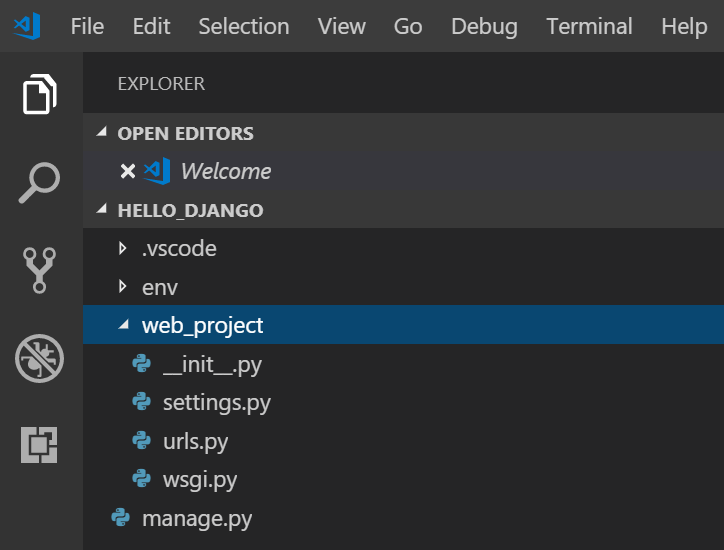This screenshot has width=724, height=550.
Task: Open the wsgi.py file
Action: (200, 480)
